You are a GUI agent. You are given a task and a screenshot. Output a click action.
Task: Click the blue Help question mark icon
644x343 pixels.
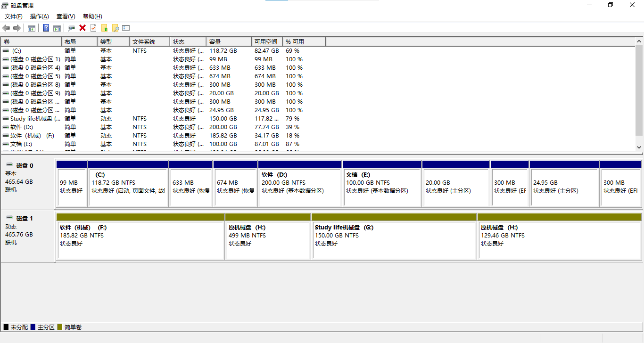46,28
